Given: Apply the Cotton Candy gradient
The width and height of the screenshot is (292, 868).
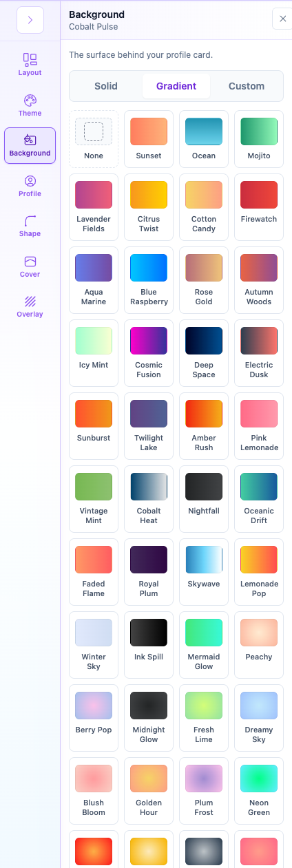Looking at the screenshot, I should [x=204, y=207].
